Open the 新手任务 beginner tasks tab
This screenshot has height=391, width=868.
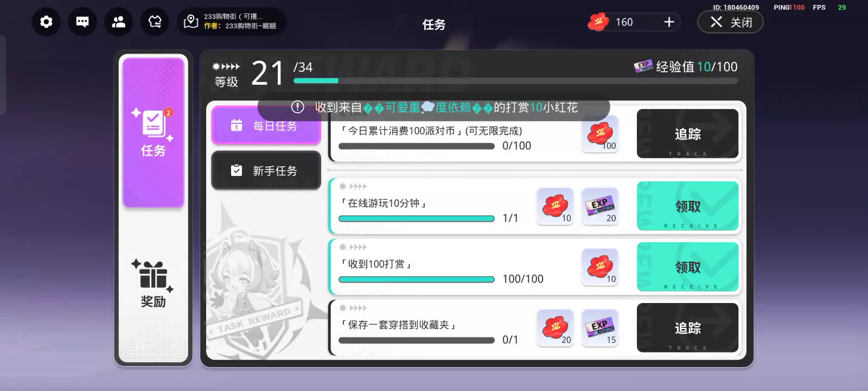tap(266, 171)
